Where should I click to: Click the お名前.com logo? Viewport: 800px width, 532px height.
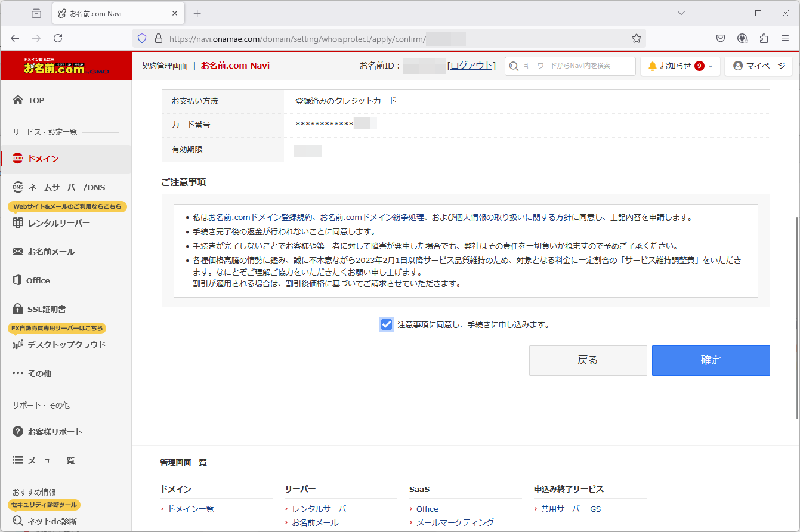pos(66,66)
